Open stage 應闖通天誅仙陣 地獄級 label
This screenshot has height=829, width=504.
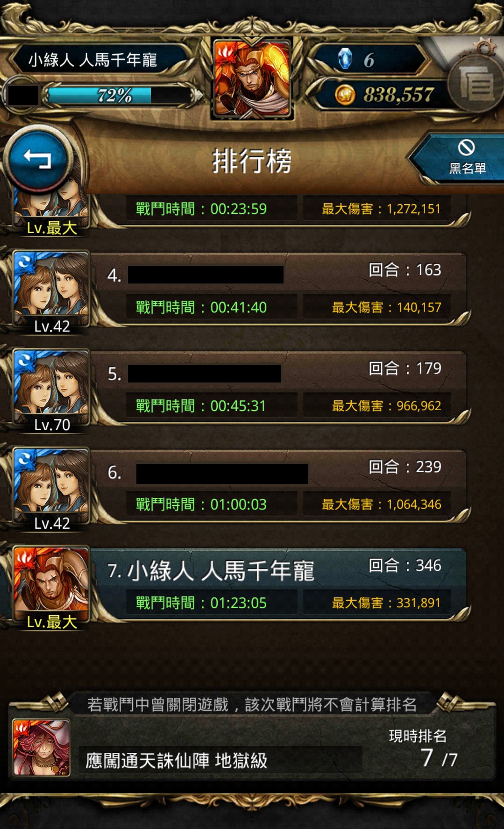(x=177, y=760)
